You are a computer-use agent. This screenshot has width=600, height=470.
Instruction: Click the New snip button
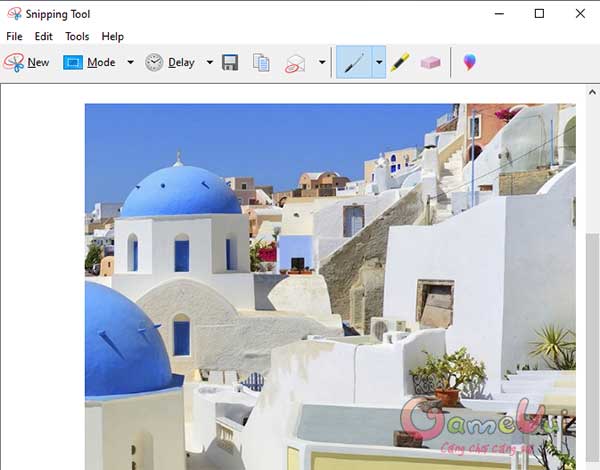tap(26, 62)
